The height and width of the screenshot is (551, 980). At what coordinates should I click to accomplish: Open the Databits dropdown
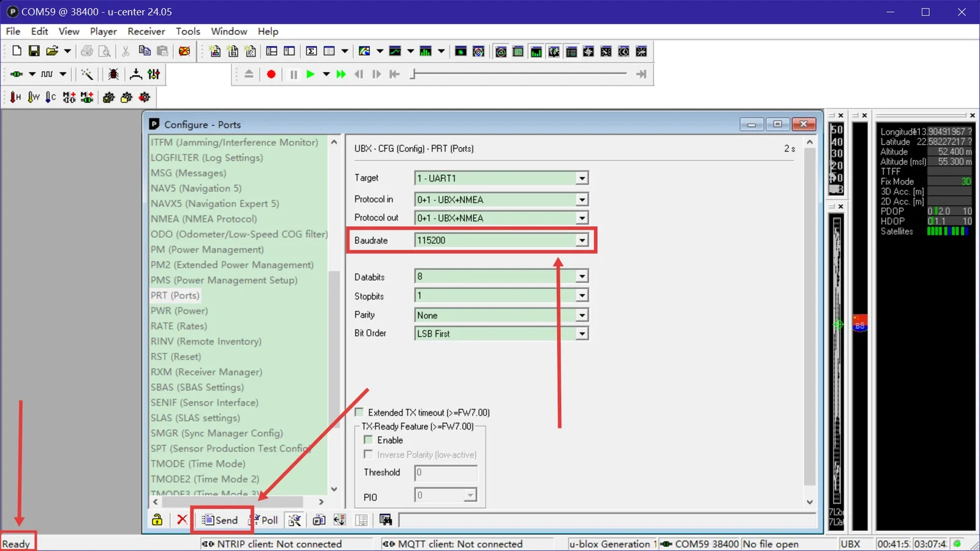(582, 277)
